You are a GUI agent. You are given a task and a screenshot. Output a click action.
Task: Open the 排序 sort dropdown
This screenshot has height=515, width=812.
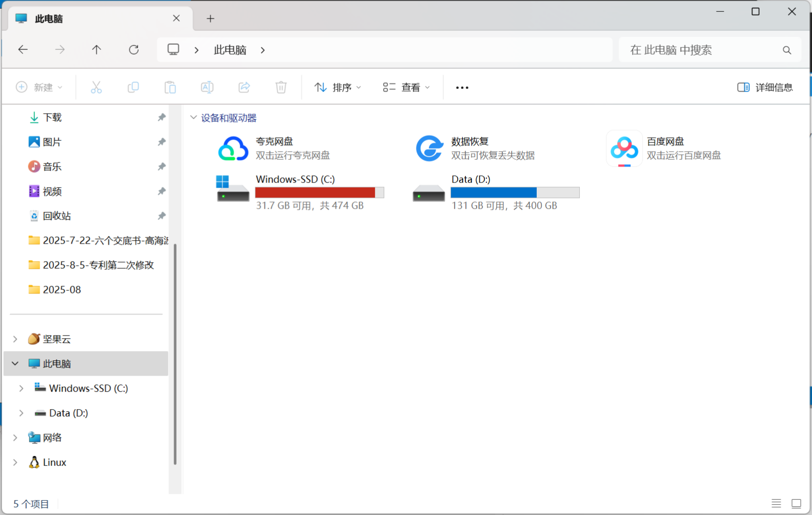[x=338, y=87]
